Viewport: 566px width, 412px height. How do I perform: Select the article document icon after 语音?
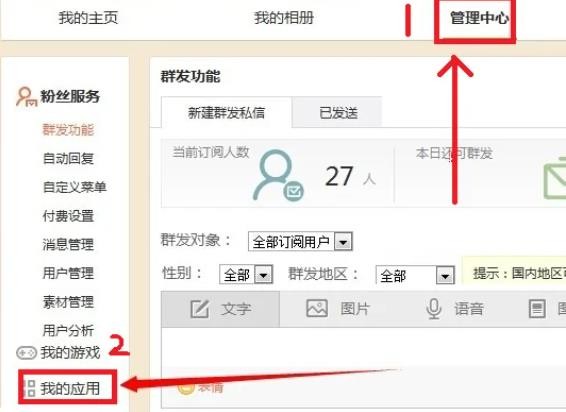click(x=537, y=309)
